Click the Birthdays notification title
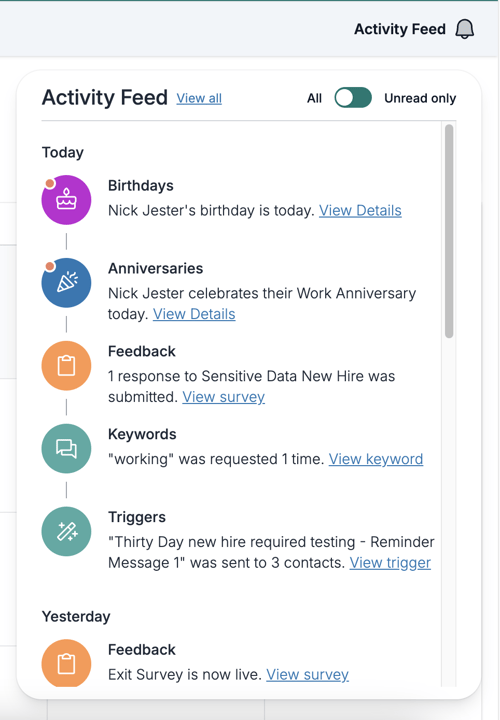This screenshot has width=500, height=720. pos(140,186)
